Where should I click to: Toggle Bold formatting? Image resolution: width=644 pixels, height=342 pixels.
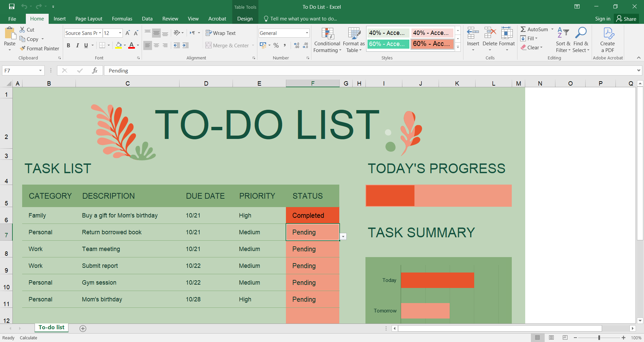pyautogui.click(x=68, y=46)
